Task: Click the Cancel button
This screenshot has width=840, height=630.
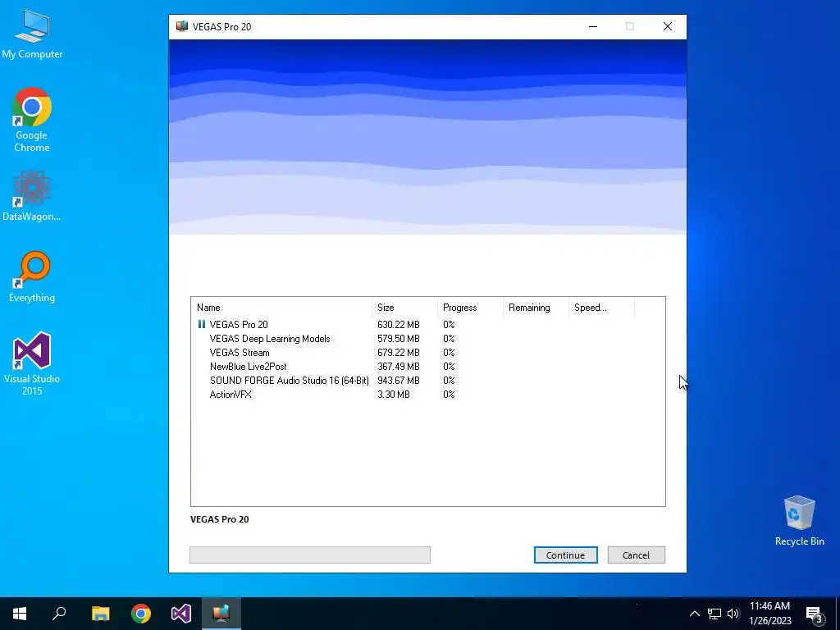Action: (x=636, y=555)
